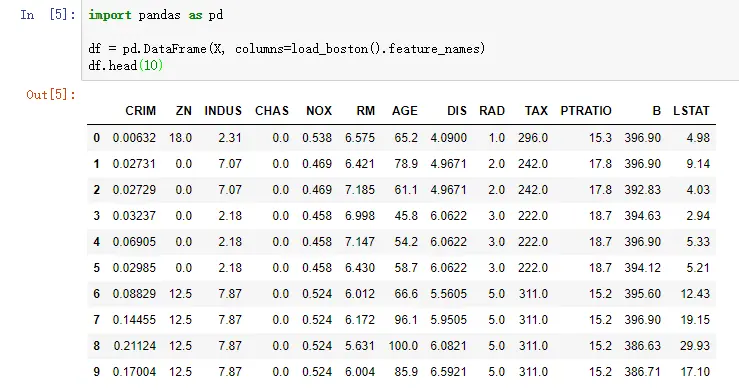The height and width of the screenshot is (390, 739).
Task: Click the CRIM column header
Action: (x=140, y=111)
